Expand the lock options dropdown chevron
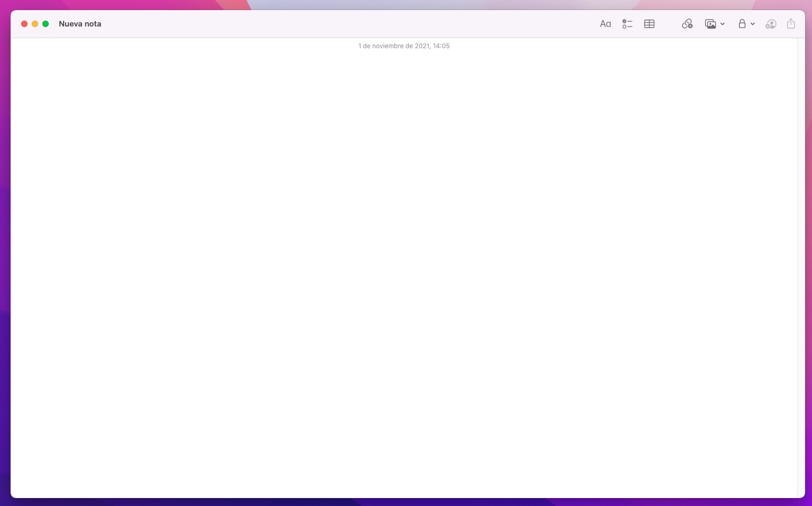Viewport: 812px width, 506px height. 753,24
